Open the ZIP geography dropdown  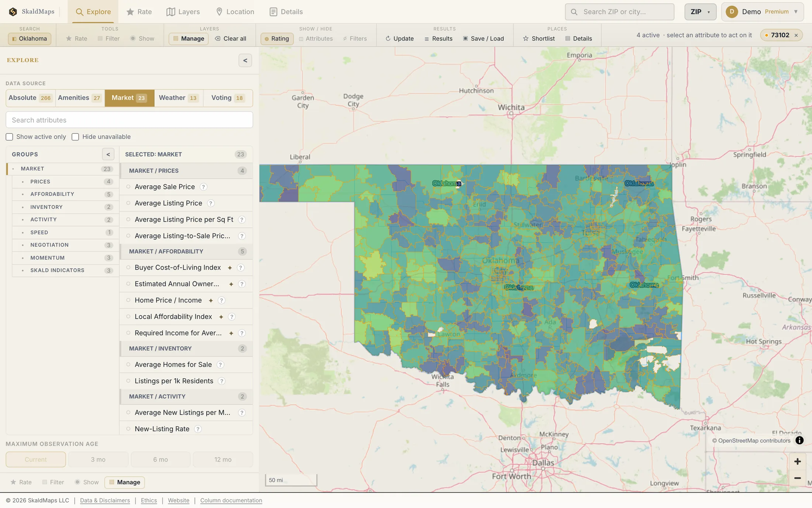pos(700,12)
